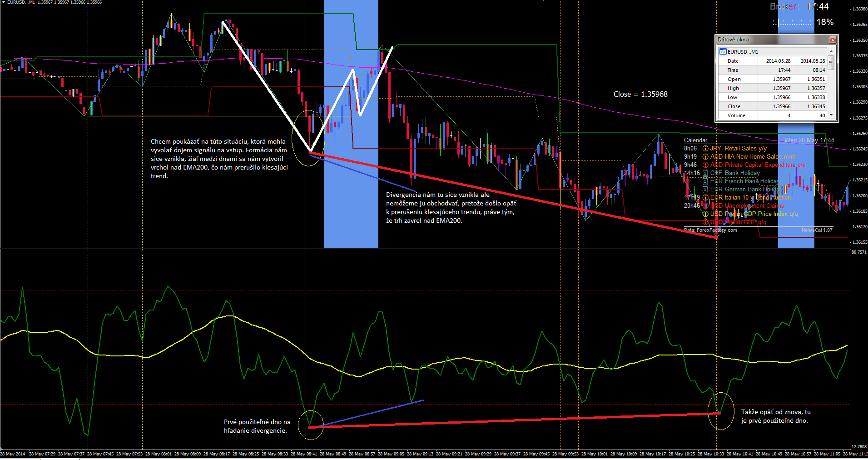Screen dimensions: 868x460
Task: Click the impact icon beside JPY Retail Sales
Action: pyautogui.click(x=705, y=149)
